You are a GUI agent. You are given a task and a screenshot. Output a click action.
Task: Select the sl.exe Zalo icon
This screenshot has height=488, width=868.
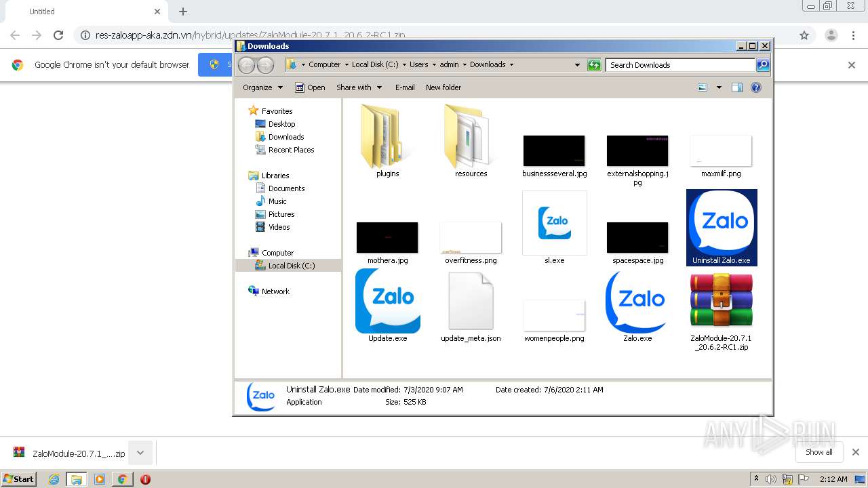coord(554,223)
